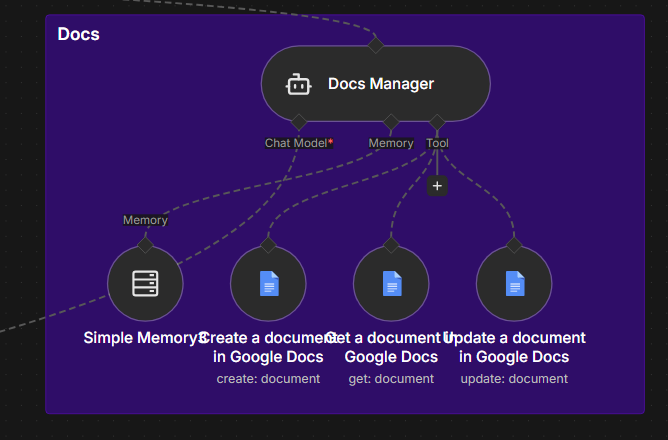This screenshot has height=440, width=668.
Task: Click the 'update: document' subtitle
Action: [x=514, y=379]
